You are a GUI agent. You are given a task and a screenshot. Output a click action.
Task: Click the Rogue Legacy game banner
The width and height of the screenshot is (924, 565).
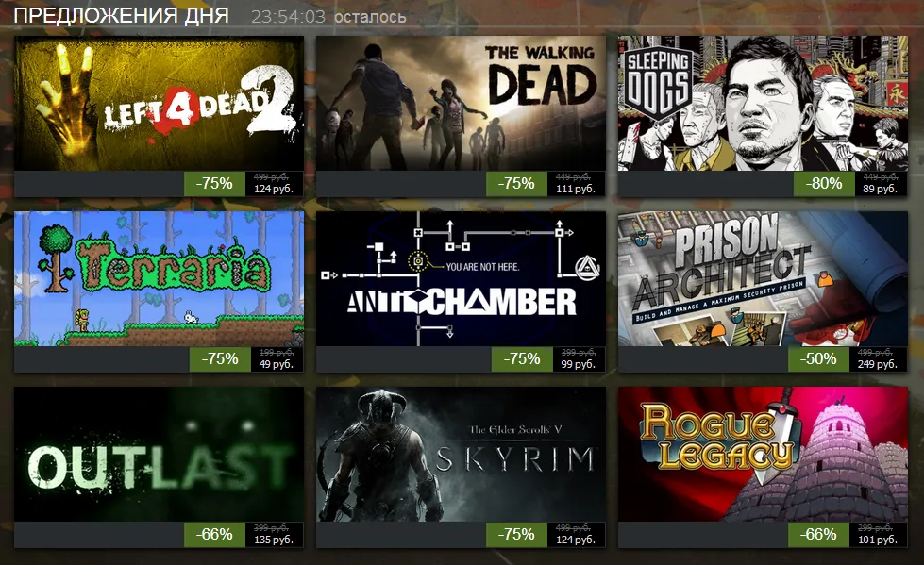(x=763, y=455)
